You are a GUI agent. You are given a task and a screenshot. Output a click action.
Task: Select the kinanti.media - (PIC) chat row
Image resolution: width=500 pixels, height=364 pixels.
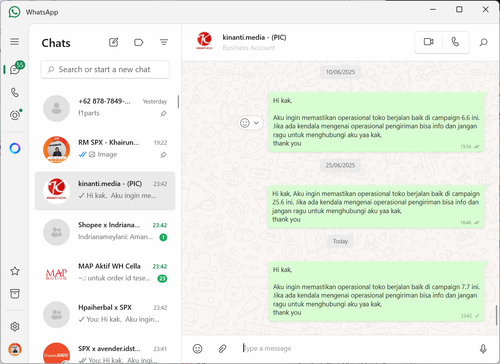105,191
